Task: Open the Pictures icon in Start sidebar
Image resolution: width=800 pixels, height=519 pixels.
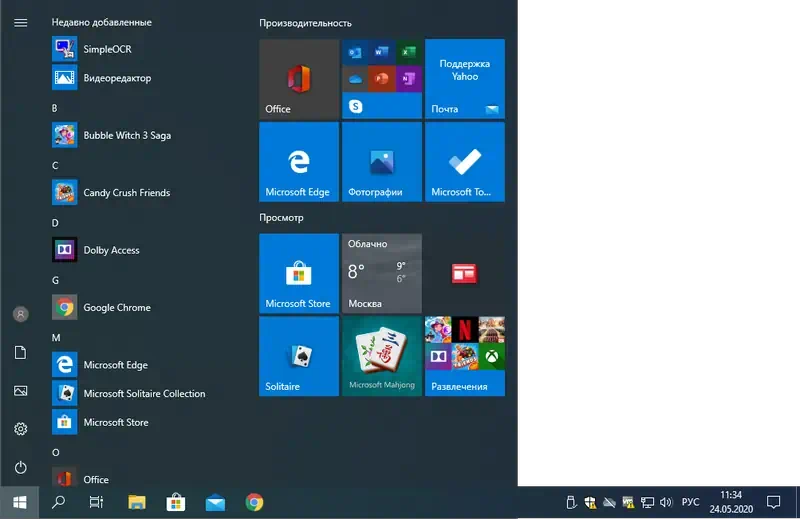Action: pos(20,391)
